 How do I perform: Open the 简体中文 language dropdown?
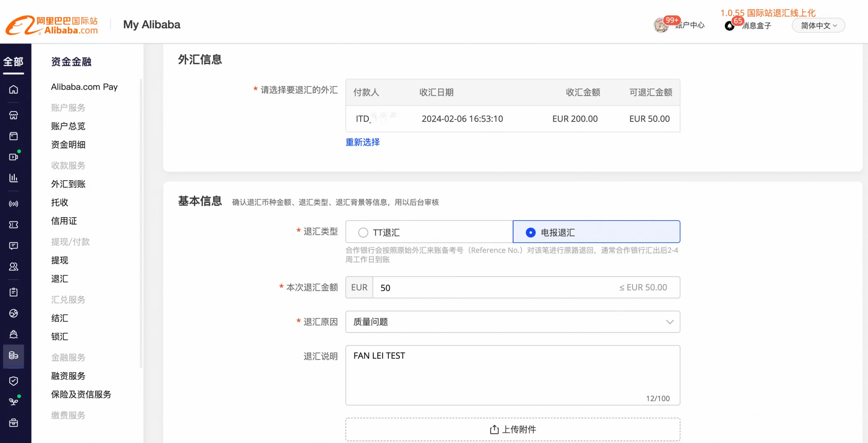tap(818, 25)
